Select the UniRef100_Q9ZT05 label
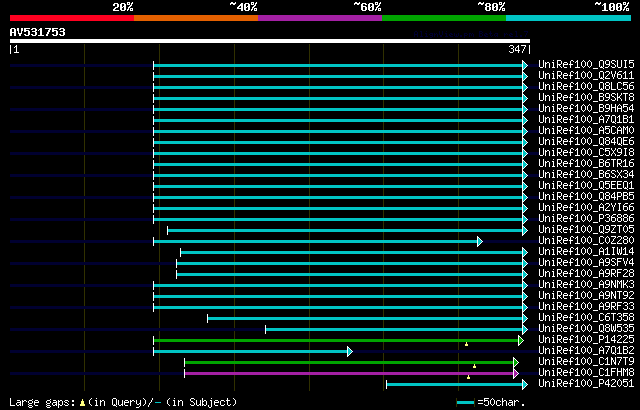Screen dimensions: 640x410 (586, 230)
